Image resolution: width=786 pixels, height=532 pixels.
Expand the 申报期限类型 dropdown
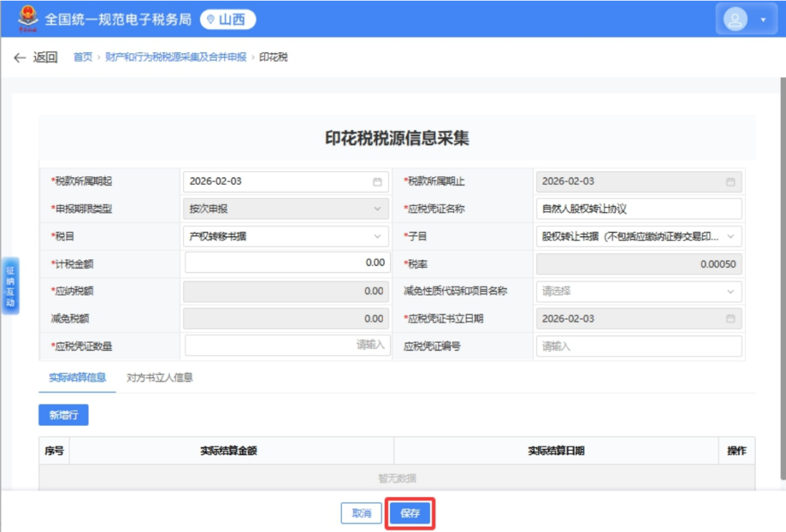[x=286, y=209]
